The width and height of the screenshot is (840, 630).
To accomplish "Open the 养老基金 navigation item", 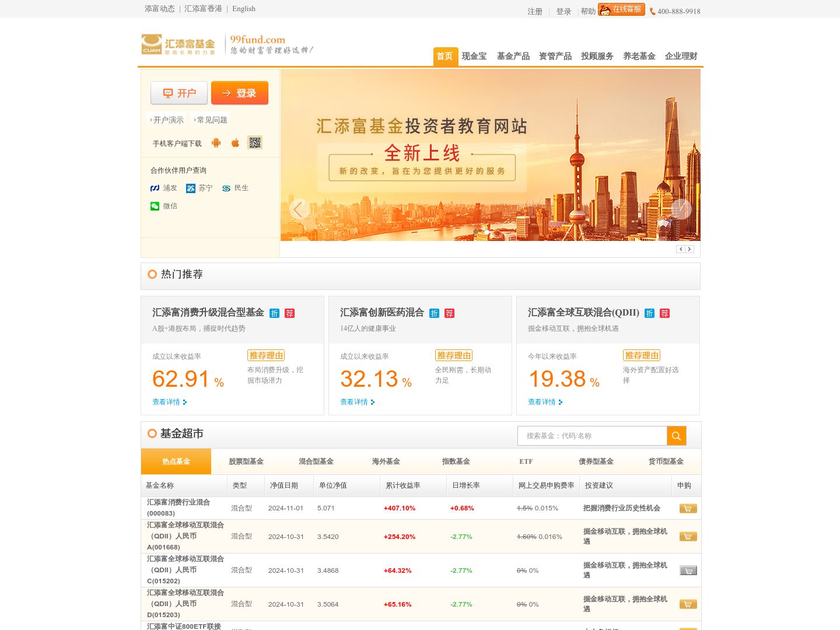I will (x=639, y=56).
